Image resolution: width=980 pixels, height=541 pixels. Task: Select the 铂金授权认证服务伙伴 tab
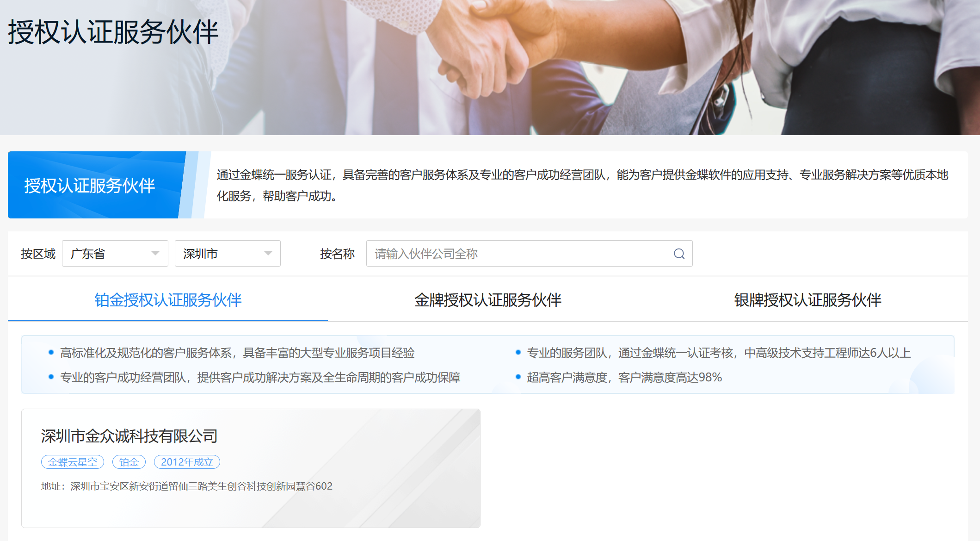[168, 300]
